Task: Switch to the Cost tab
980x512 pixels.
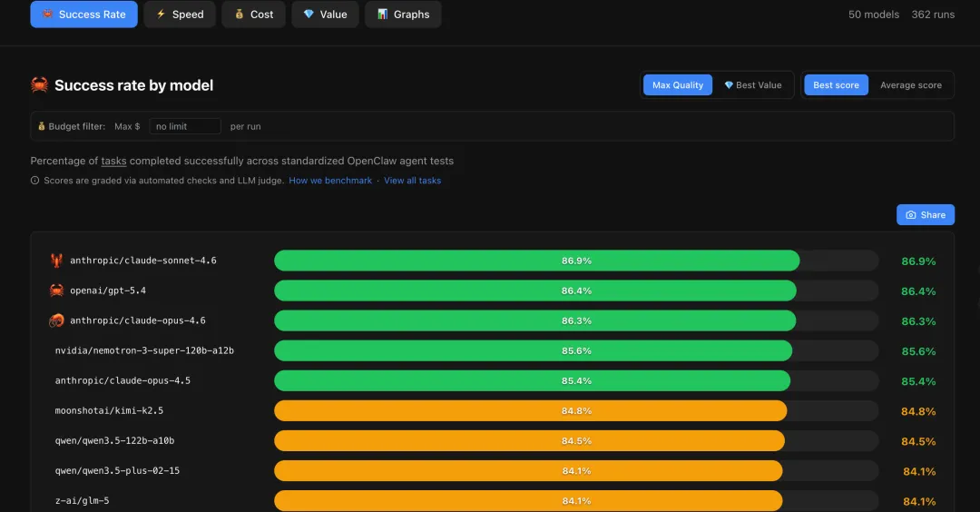Action: (x=254, y=14)
